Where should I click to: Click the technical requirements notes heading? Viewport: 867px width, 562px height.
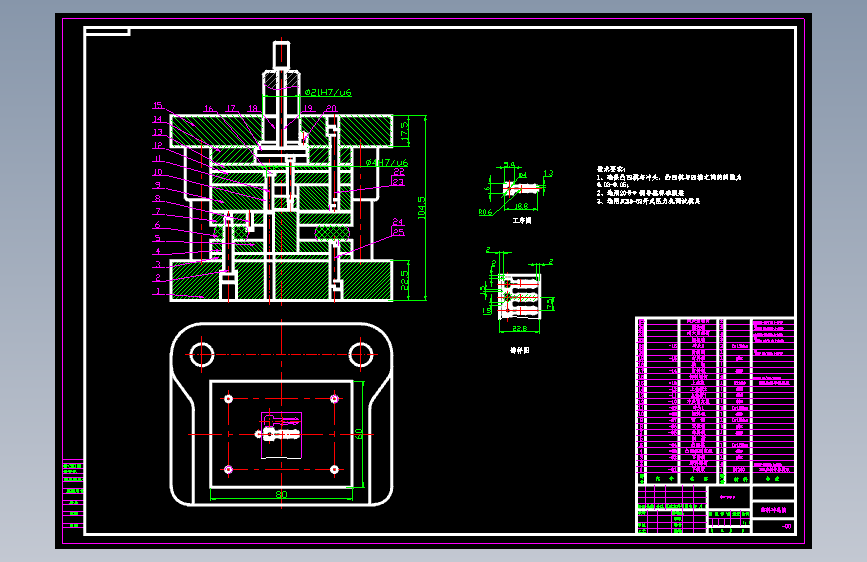[x=612, y=169]
